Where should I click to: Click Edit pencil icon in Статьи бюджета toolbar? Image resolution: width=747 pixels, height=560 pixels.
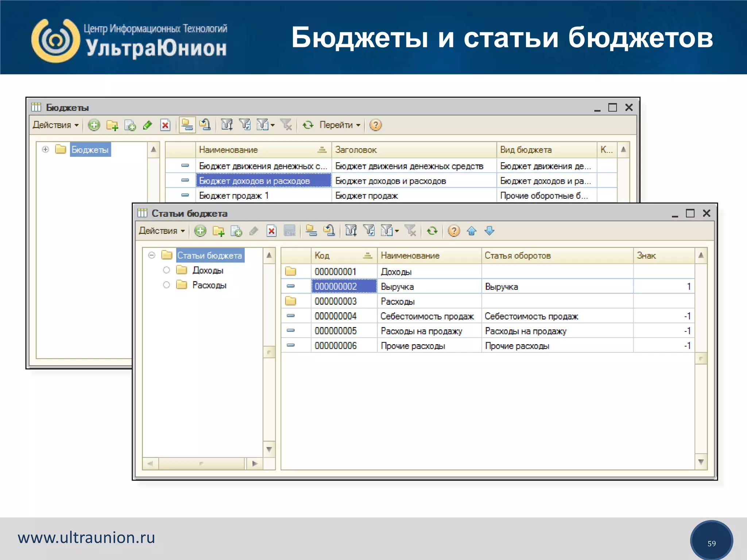pos(254,231)
